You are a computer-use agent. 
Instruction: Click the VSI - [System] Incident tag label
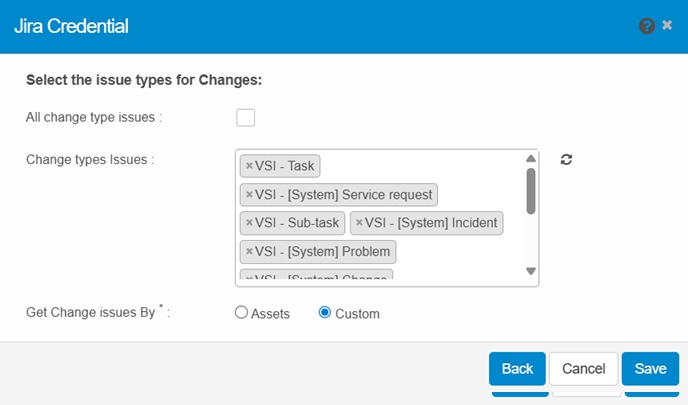(431, 222)
